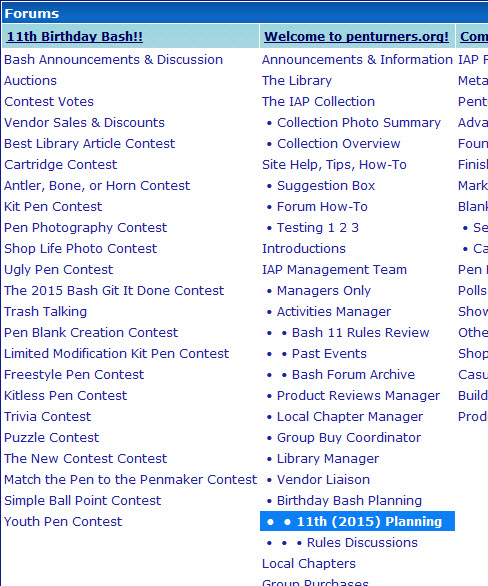Select Collection Photo Summary subforum

(359, 123)
